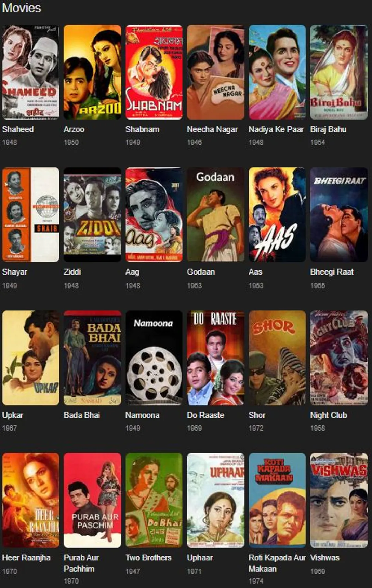
Task: Select the Bheegi Raat poster
Action: tap(339, 214)
